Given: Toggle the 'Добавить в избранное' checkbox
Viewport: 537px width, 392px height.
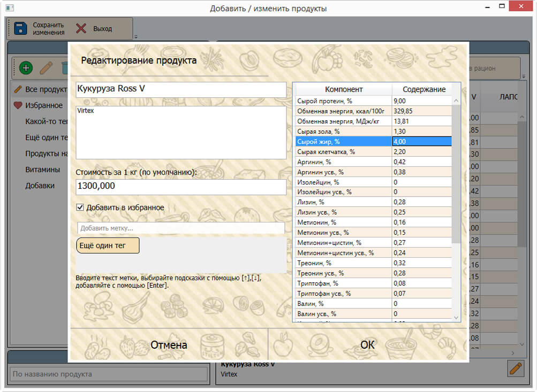Looking at the screenshot, I should tap(80, 207).
